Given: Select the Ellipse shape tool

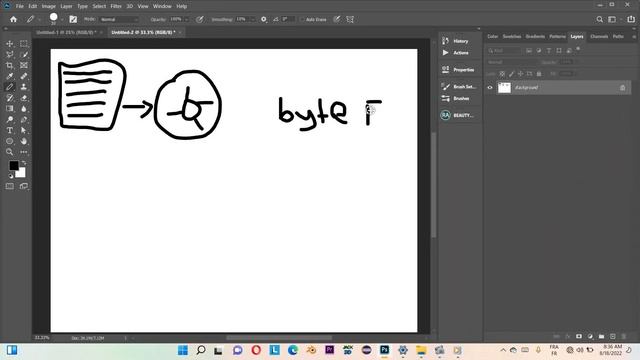Looking at the screenshot, I should tap(9, 141).
